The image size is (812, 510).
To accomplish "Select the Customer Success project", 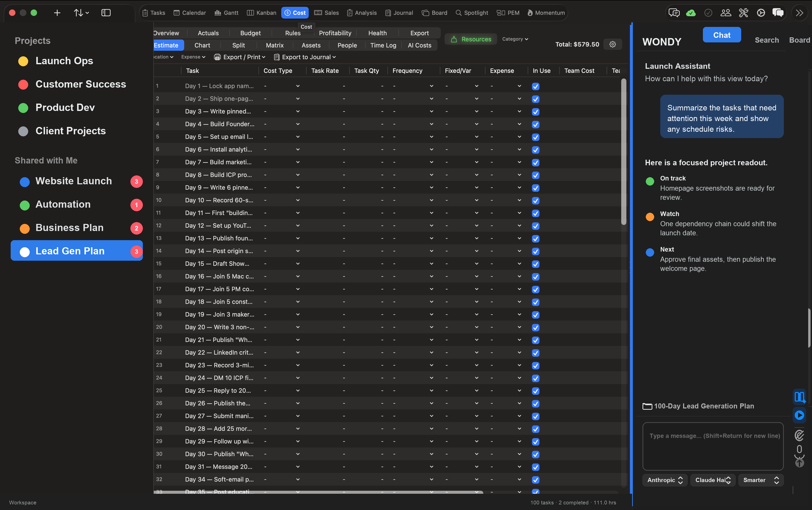I will click(77, 84).
